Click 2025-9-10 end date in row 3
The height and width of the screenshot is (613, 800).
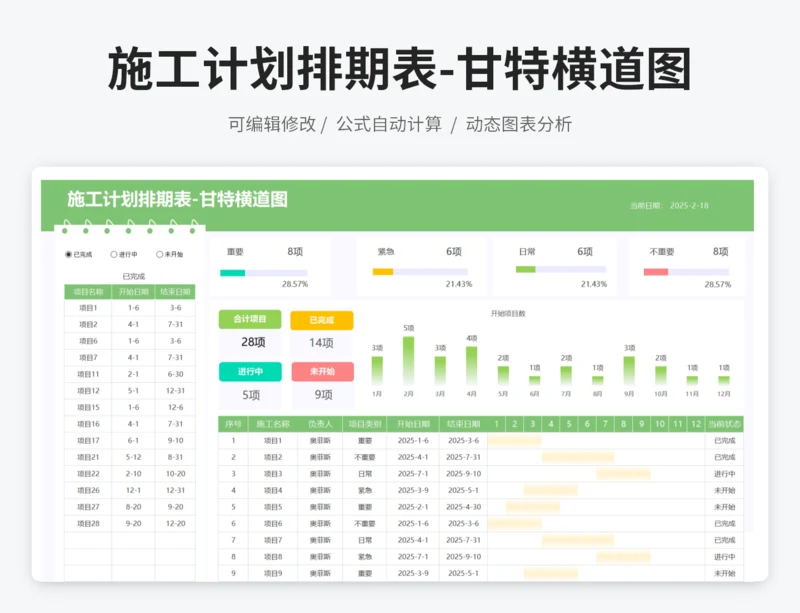coord(463,474)
